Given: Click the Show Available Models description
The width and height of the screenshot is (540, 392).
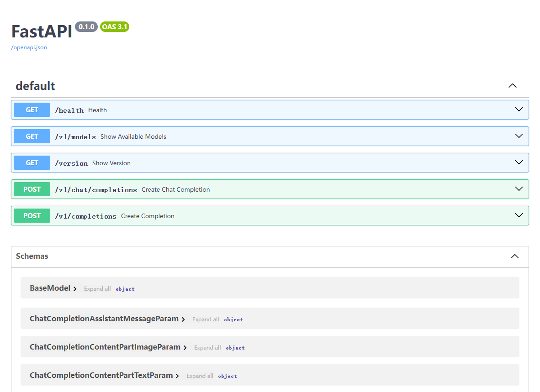Looking at the screenshot, I should 133,137.
